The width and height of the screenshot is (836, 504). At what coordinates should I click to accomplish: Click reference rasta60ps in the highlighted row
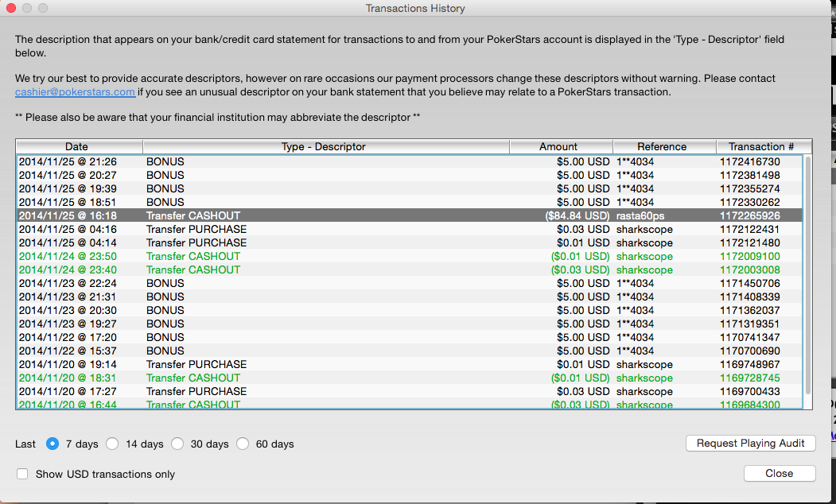(x=640, y=215)
